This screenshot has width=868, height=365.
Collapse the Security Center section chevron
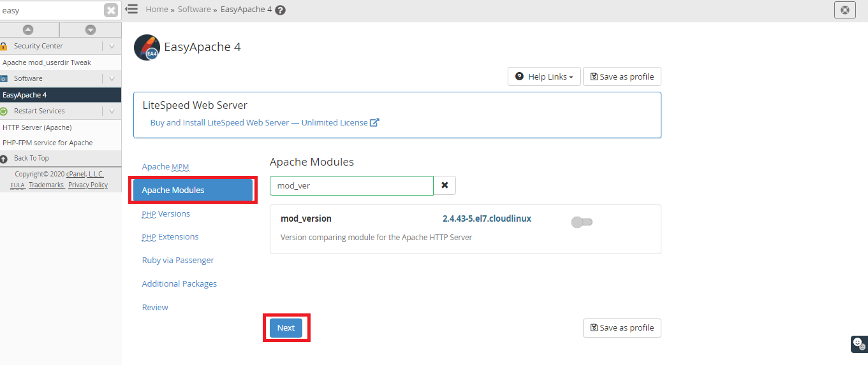(x=112, y=46)
